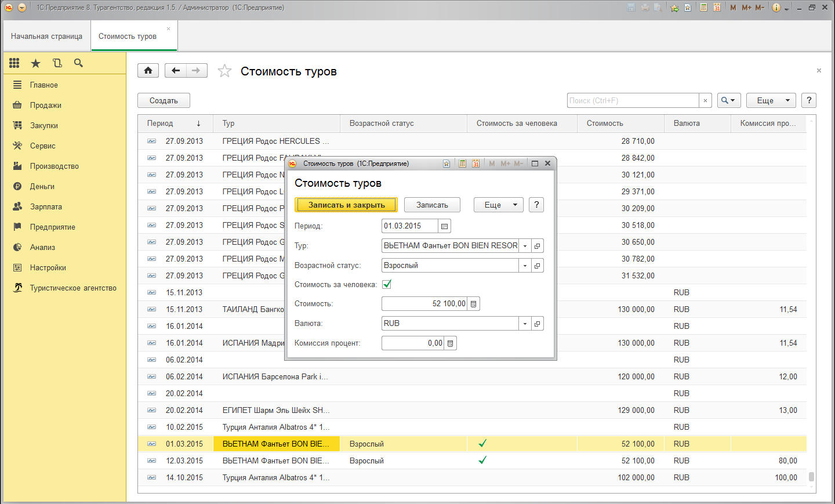Open the Favorites star in sidebar toolbar
Viewport: 835px width, 504px height.
35,63
